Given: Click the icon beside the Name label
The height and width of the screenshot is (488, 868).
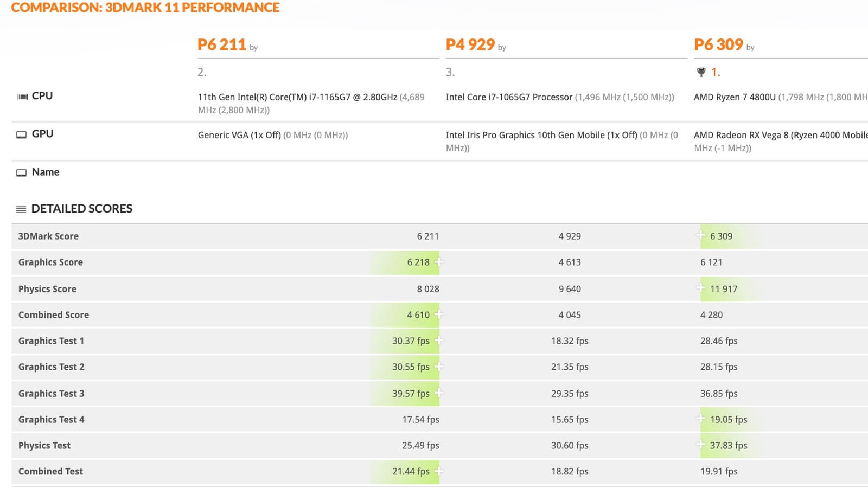Looking at the screenshot, I should coord(22,172).
